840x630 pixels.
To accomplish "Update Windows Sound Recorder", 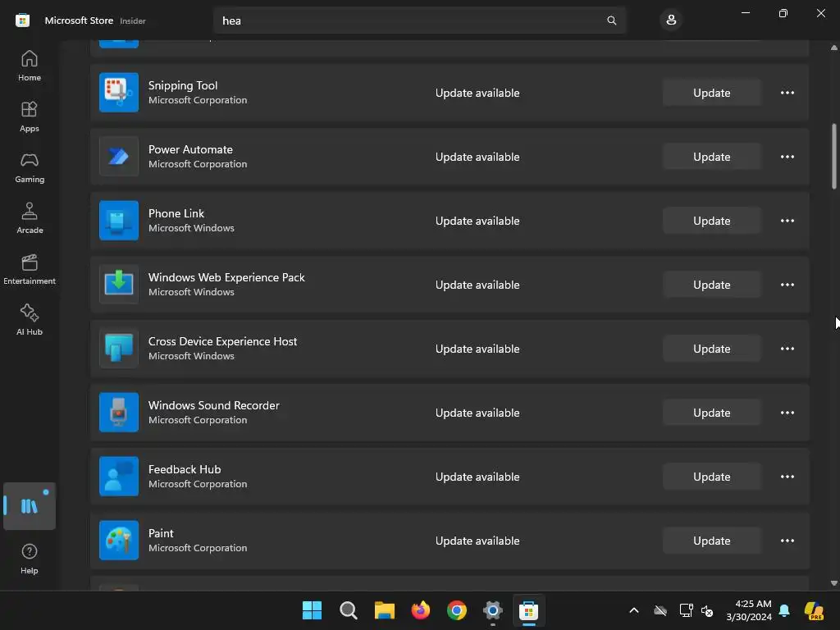I will point(711,413).
